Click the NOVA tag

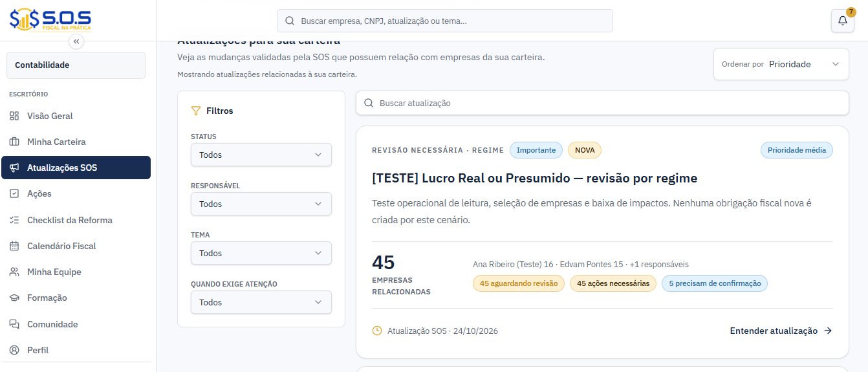(585, 150)
